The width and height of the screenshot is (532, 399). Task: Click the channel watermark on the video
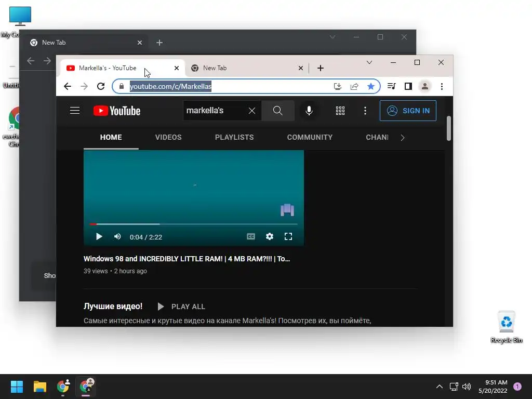click(287, 210)
